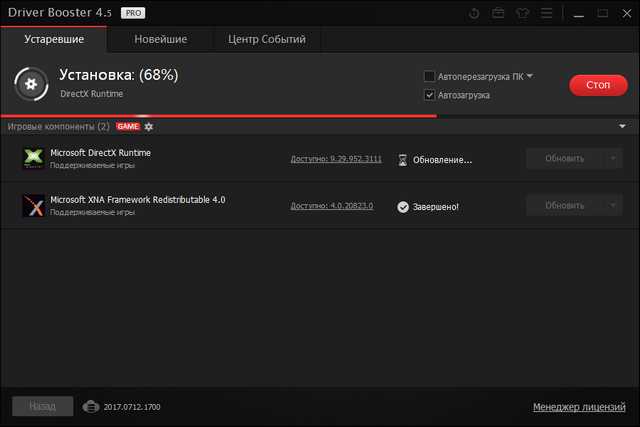Open the skin T-shirt icon
The image size is (640, 427).
(522, 13)
